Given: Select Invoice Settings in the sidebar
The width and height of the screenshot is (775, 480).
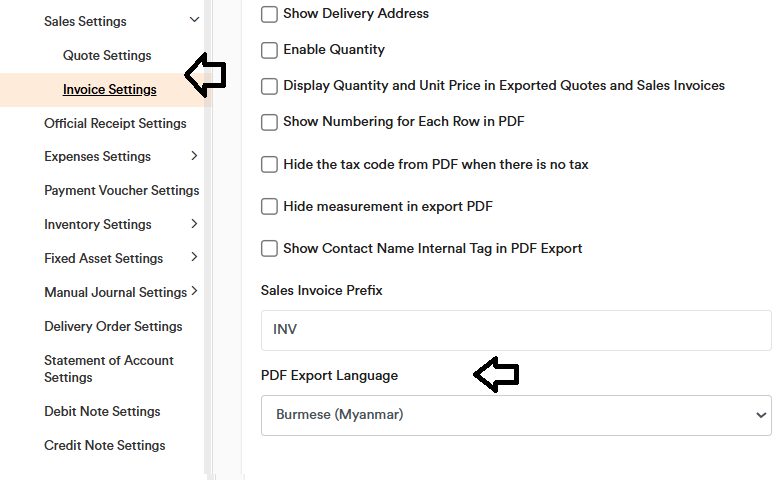Looking at the screenshot, I should click(x=109, y=89).
